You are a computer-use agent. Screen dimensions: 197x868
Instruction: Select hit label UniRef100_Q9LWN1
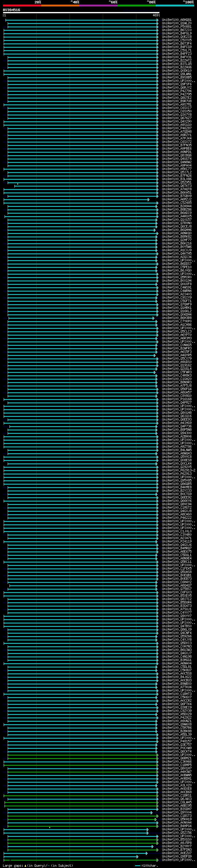pos(176,74)
